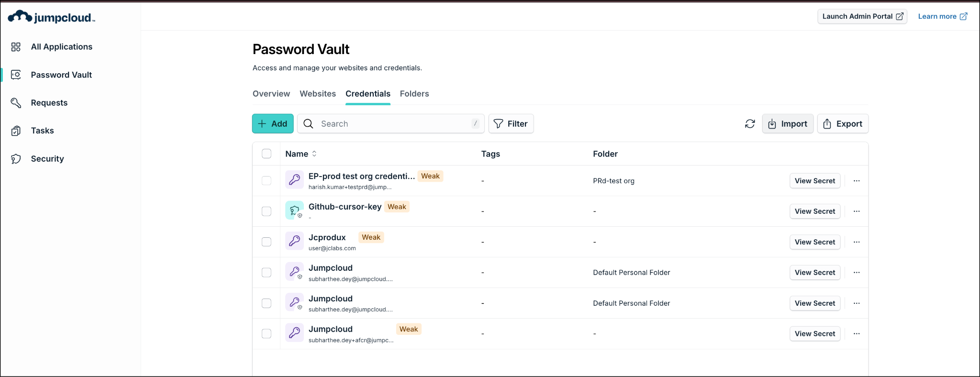
Task: Select the Github-cursor-key checkbox
Action: 267,211
